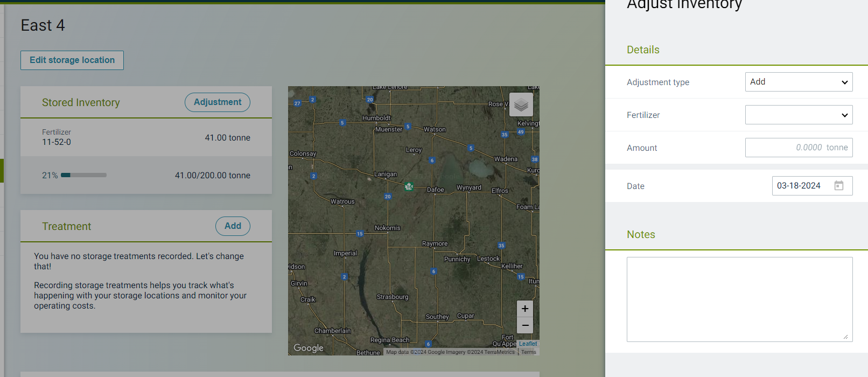Add a new storage treatment

click(x=233, y=226)
